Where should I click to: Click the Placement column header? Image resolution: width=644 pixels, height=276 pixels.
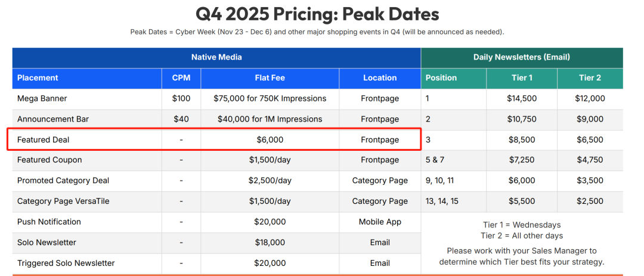click(38, 77)
